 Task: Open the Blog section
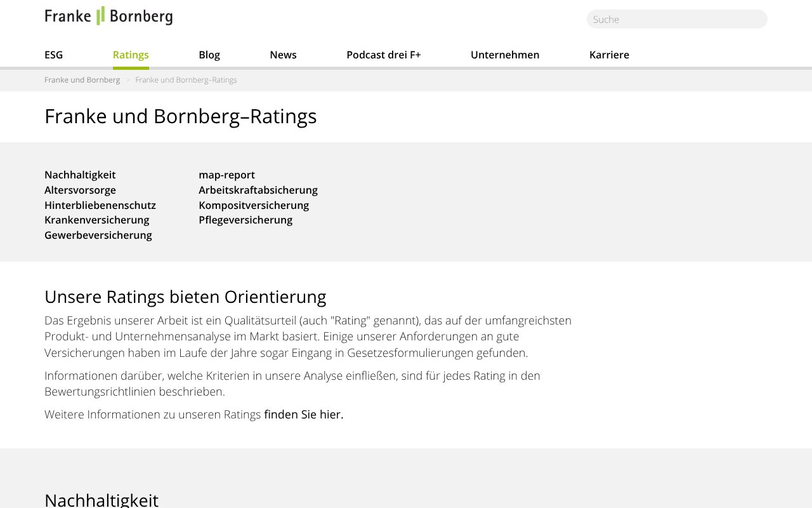click(x=209, y=55)
